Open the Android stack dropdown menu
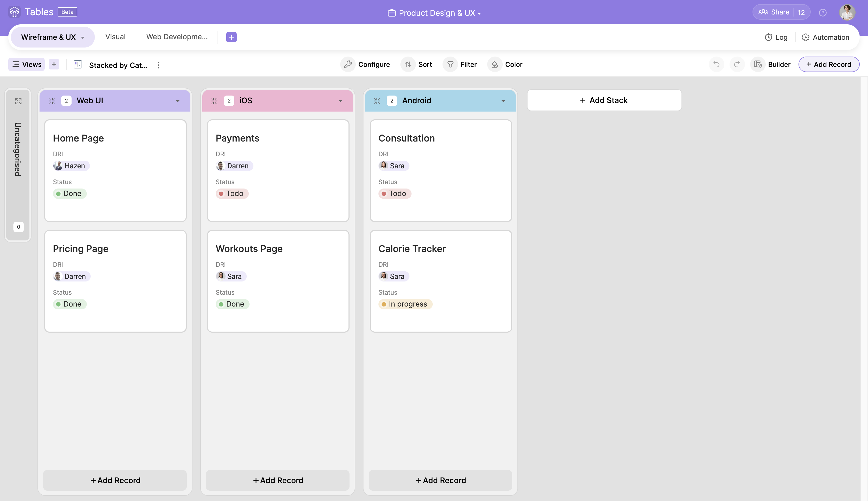 tap(503, 101)
